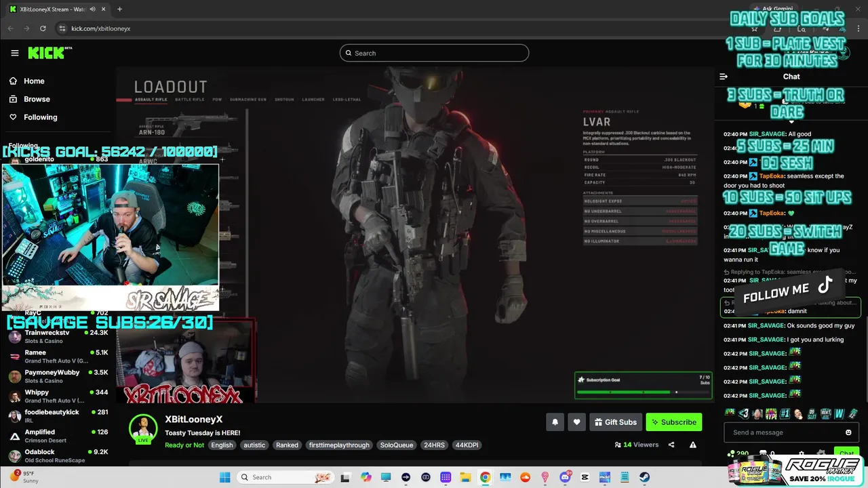Go back in Chrome
This screenshot has height=488, width=868.
(x=10, y=28)
